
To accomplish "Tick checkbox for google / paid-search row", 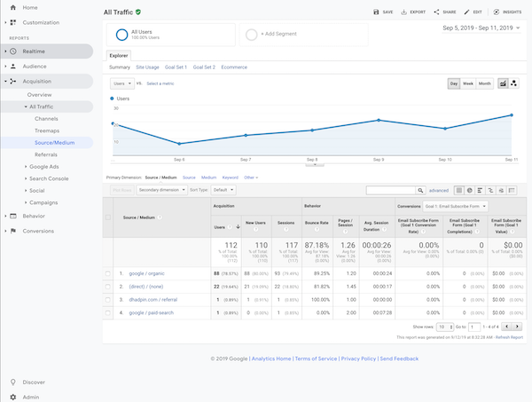I will [x=108, y=312].
